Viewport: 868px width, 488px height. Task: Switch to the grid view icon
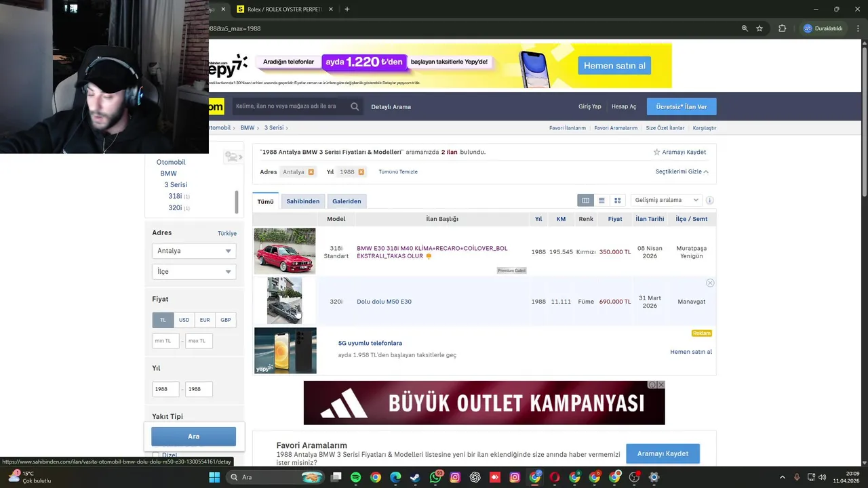coord(617,201)
